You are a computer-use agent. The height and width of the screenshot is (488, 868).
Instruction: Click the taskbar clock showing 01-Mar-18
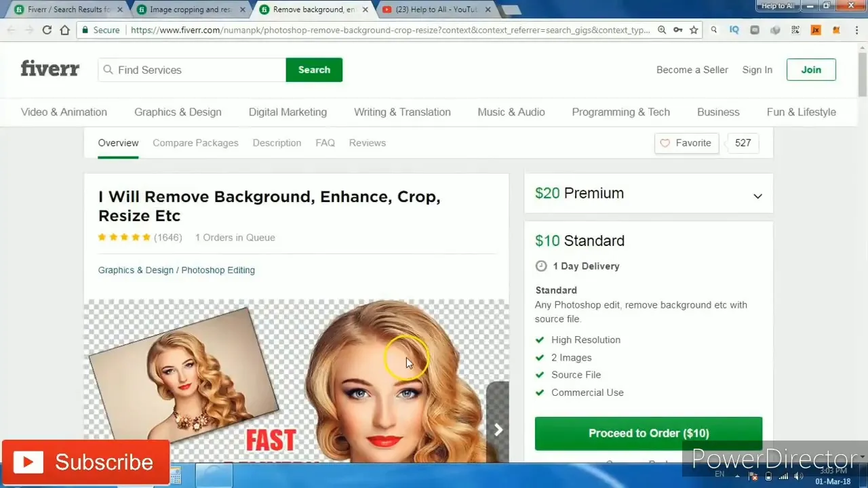click(x=833, y=476)
